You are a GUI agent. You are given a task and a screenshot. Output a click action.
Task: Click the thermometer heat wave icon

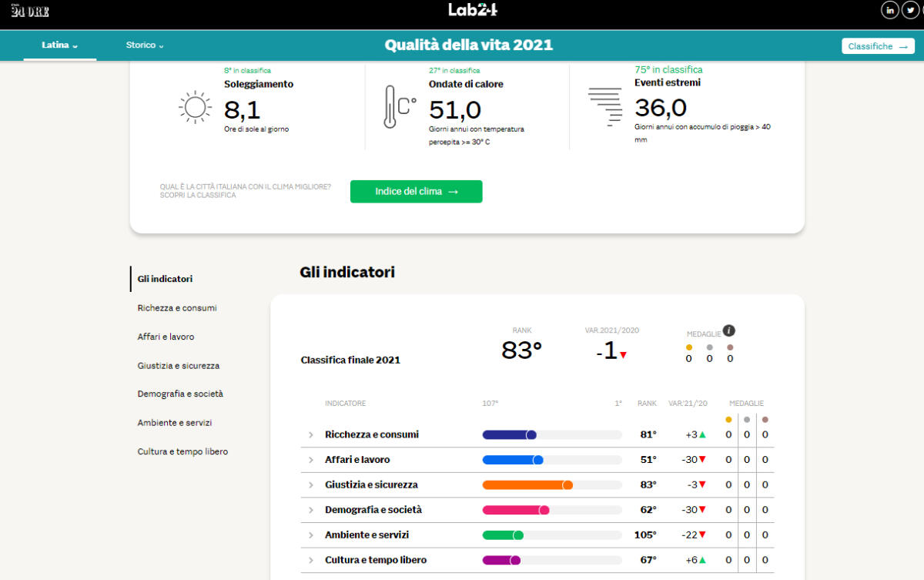point(399,106)
